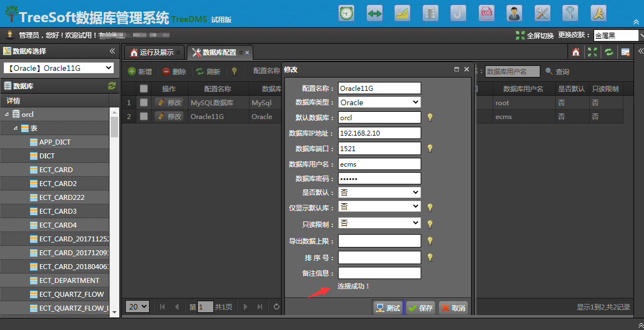644x330 pixels.
Task: Click the lightbulb hint beside 导出数据上限
Action: click(x=430, y=240)
